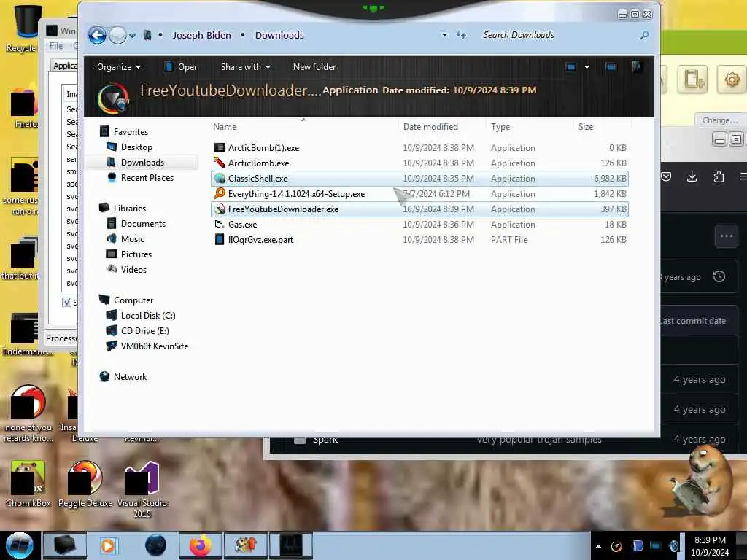This screenshot has width=747, height=560.
Task: Open ChomikBox desktop shortcut
Action: coord(28,484)
